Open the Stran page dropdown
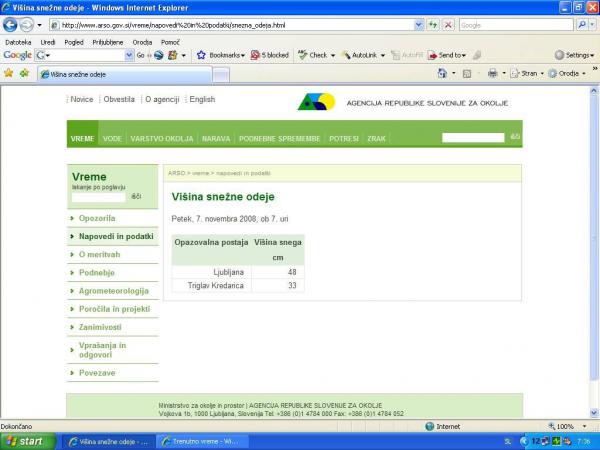 click(528, 73)
